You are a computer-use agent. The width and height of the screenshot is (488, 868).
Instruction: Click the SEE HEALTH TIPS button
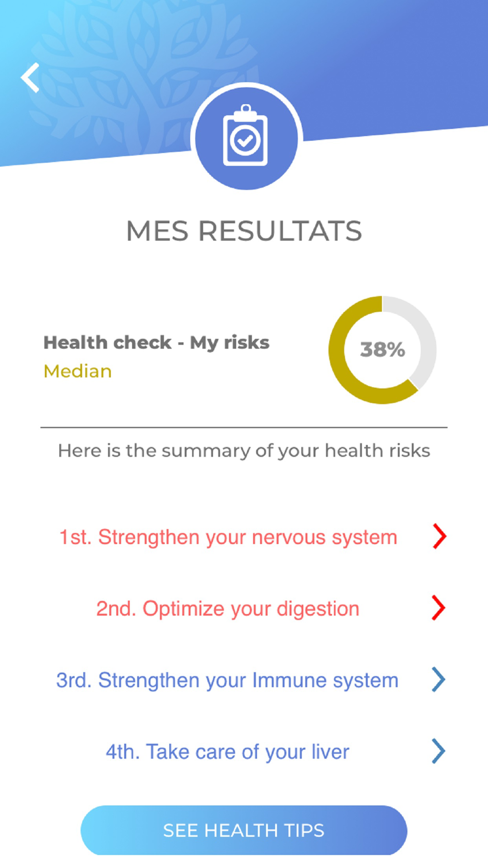[x=244, y=830]
